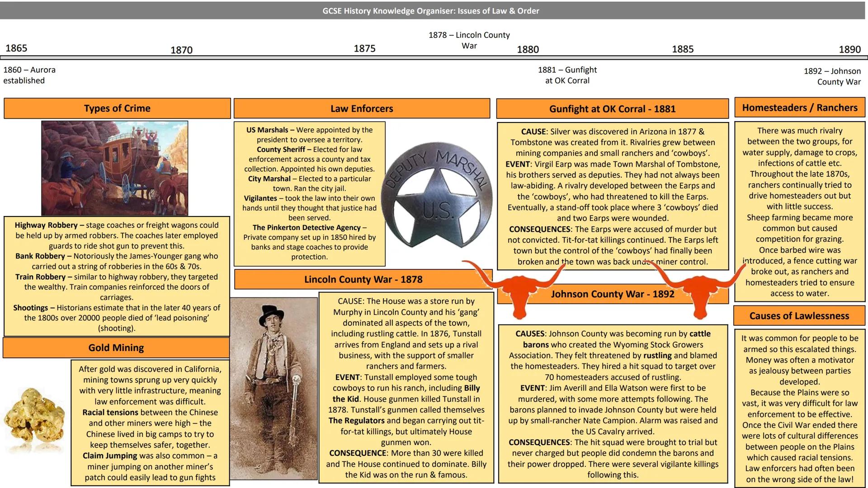Screen dimensions: 868x488
Task: Click the 1860 Aurora established note
Action: pos(29,75)
